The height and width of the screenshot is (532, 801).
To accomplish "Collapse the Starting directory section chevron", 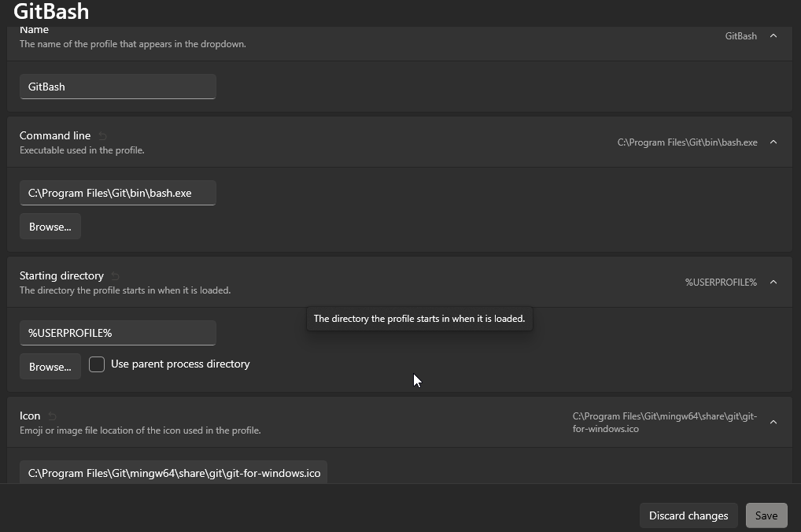I will coord(773,281).
